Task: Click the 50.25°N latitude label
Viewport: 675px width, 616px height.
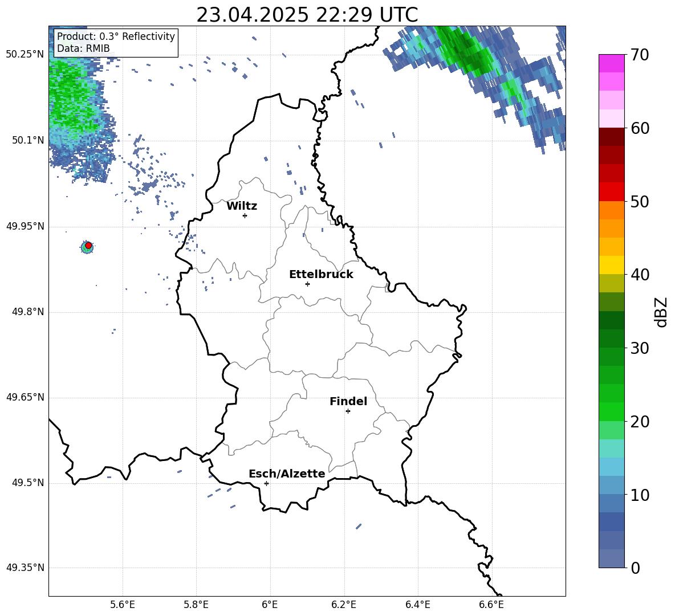Action: [x=25, y=55]
